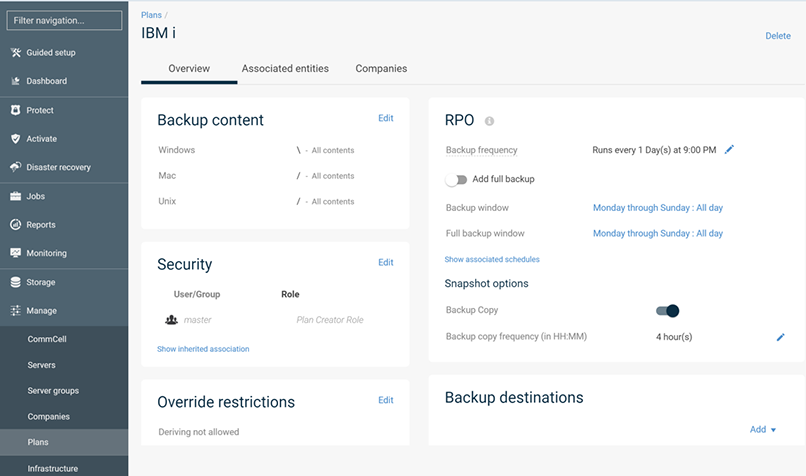Screen dimensions: 806x476
Task: Disable the Backup Copy toggle
Action: click(668, 310)
